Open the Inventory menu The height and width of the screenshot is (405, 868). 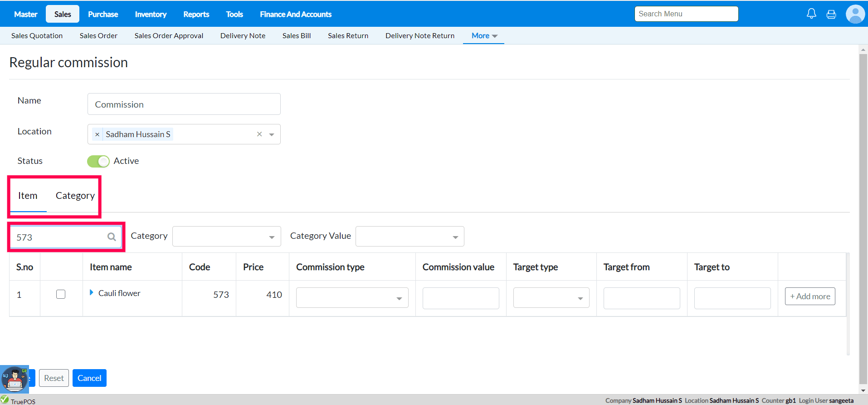pyautogui.click(x=151, y=14)
